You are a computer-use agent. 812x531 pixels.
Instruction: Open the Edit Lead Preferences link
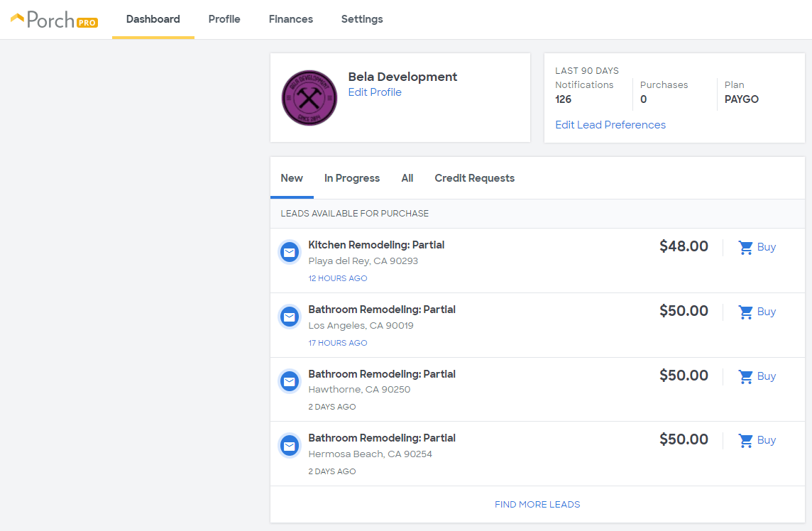tap(610, 125)
